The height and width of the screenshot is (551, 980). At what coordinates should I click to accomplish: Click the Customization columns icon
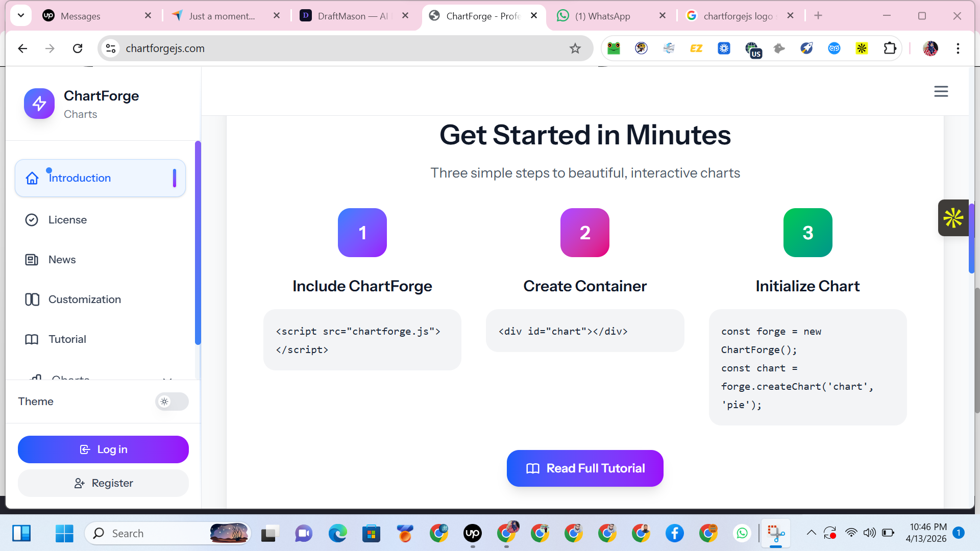click(32, 299)
